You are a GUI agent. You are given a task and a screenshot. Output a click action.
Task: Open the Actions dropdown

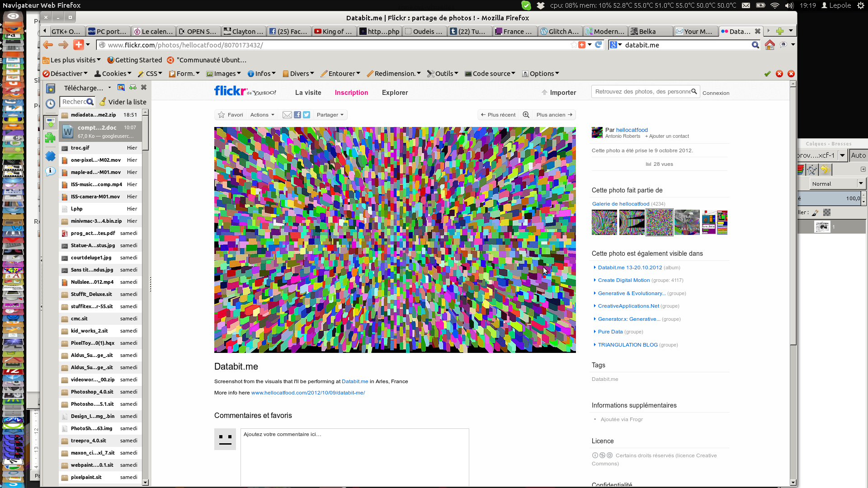pos(262,115)
